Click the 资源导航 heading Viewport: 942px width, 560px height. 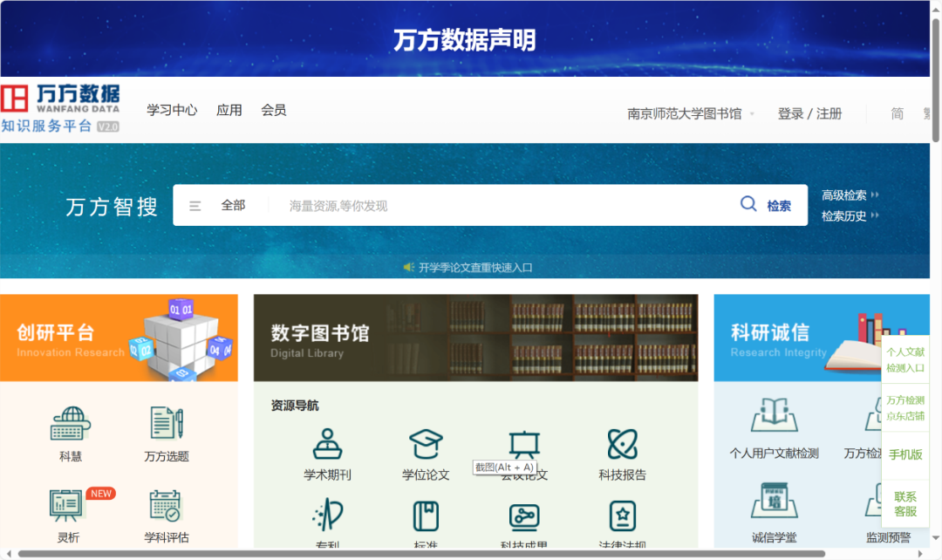click(295, 406)
